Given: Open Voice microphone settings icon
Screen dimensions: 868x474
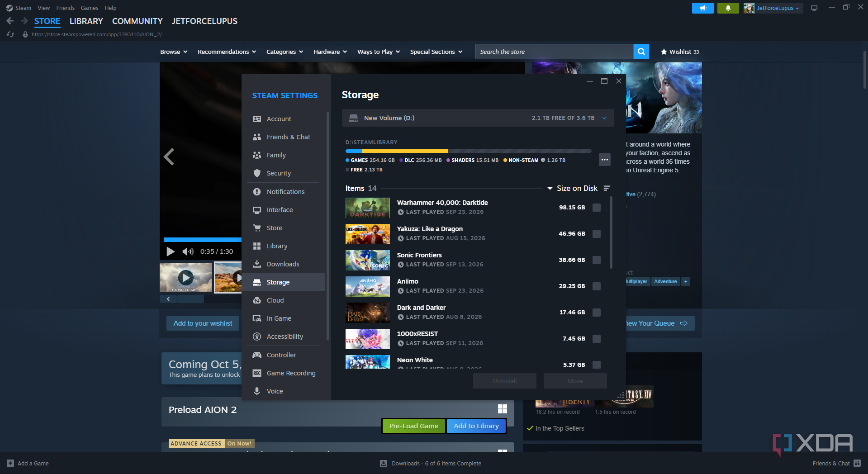Looking at the screenshot, I should 257,391.
